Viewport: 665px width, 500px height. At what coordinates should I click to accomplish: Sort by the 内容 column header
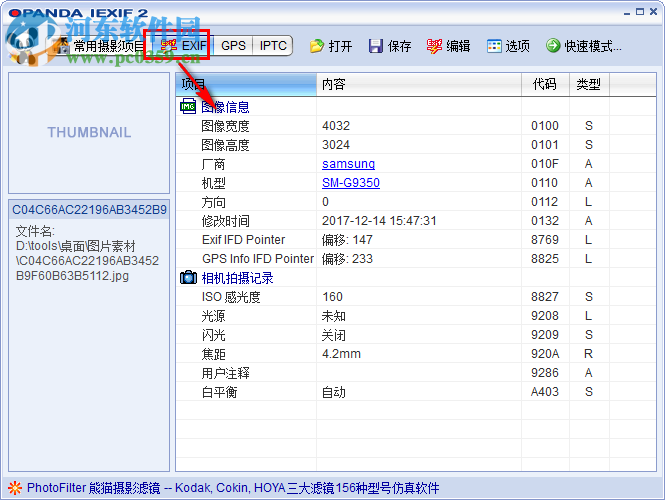click(x=419, y=84)
